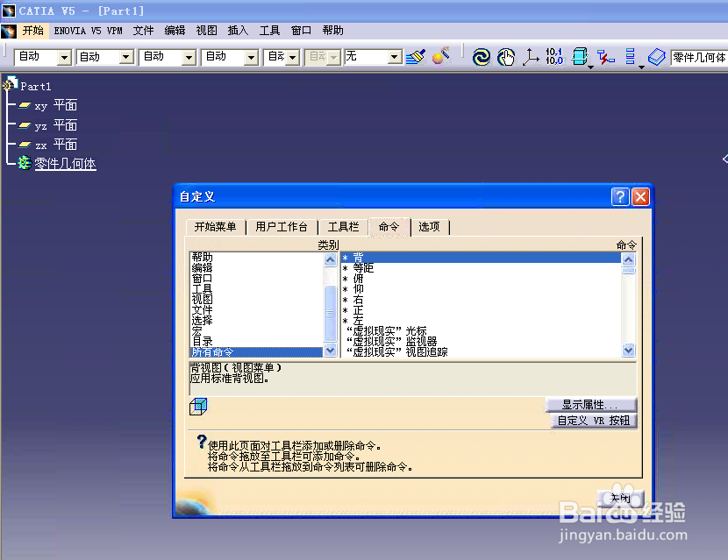Click the Part1 root gear icon

pyautogui.click(x=10, y=84)
